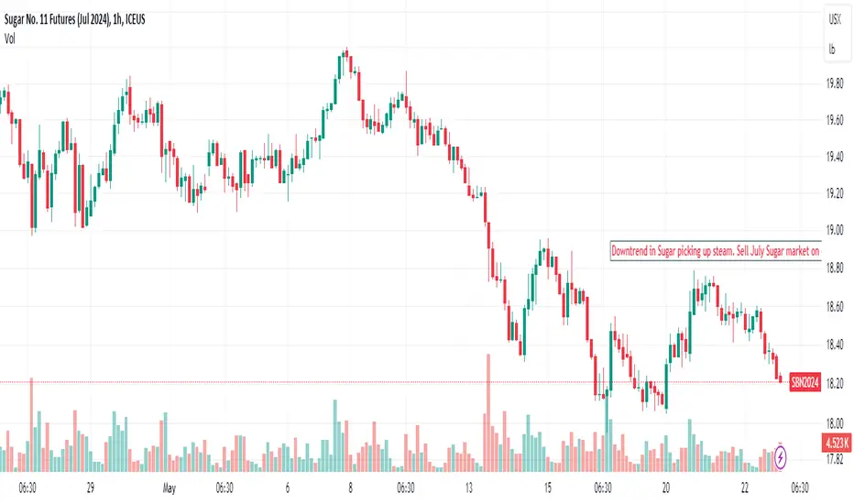Click the 8 date axis marker
The height and width of the screenshot is (504, 854).
350,488
